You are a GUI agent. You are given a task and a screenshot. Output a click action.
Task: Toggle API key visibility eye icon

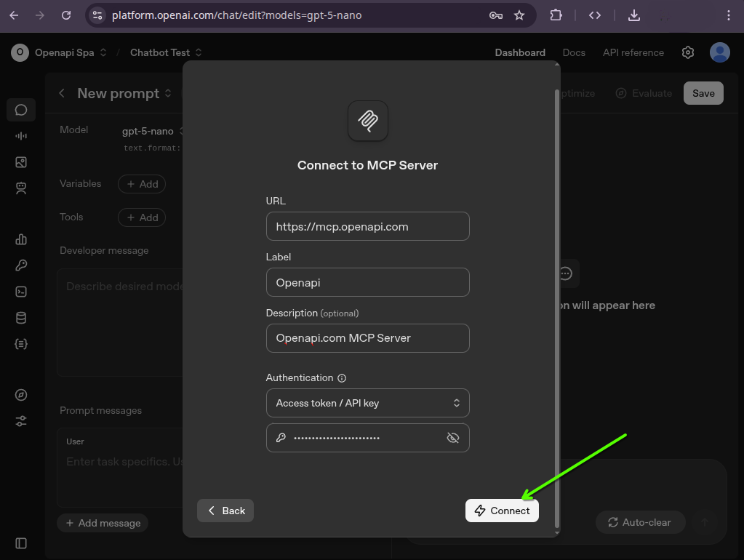click(452, 438)
